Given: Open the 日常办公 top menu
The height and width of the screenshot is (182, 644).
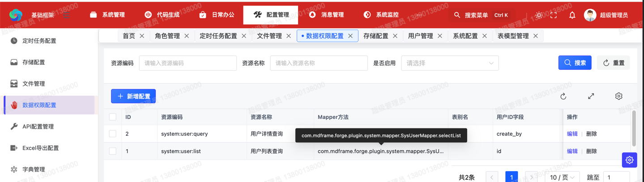Looking at the screenshot, I should click(217, 15).
